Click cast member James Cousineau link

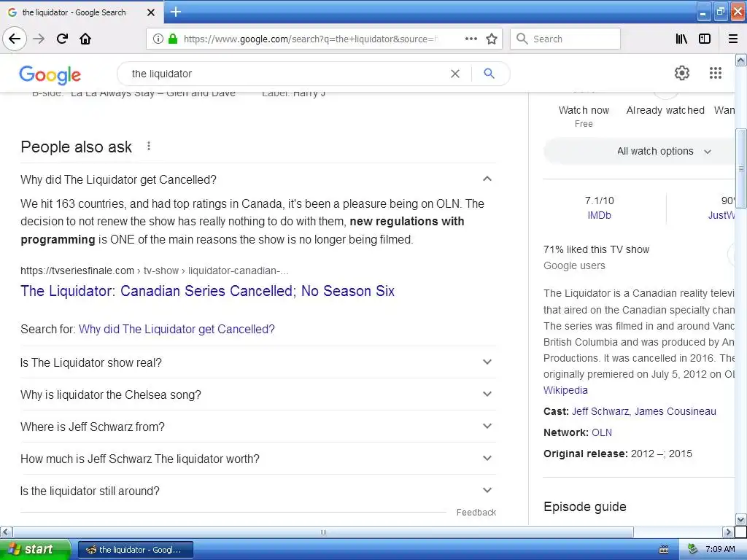coord(675,411)
